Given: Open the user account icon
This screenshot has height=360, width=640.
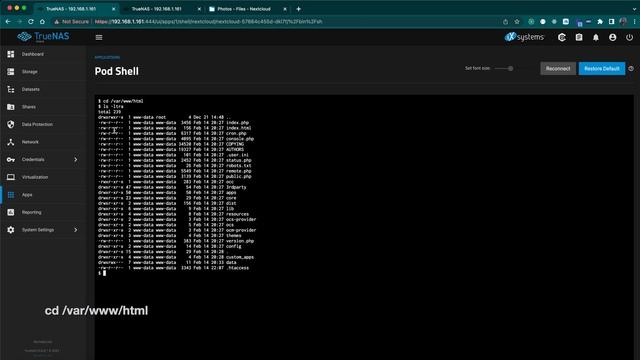Looking at the screenshot, I should 613,38.
